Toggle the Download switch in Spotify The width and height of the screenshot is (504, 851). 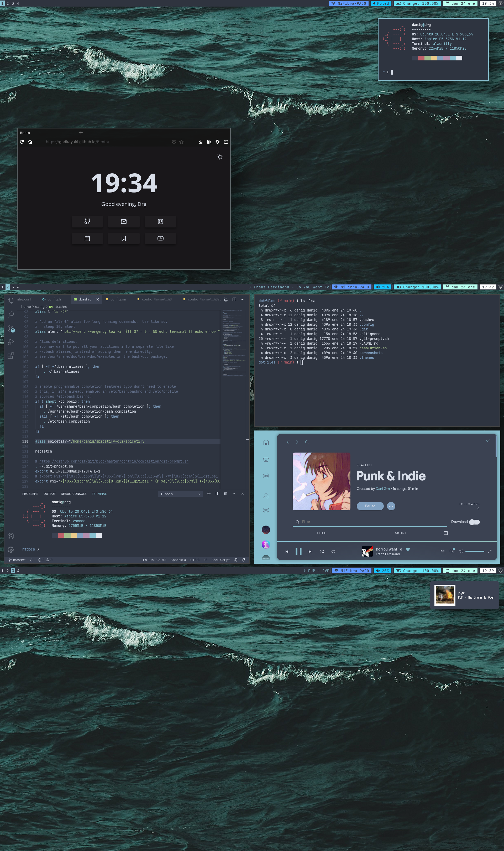474,522
